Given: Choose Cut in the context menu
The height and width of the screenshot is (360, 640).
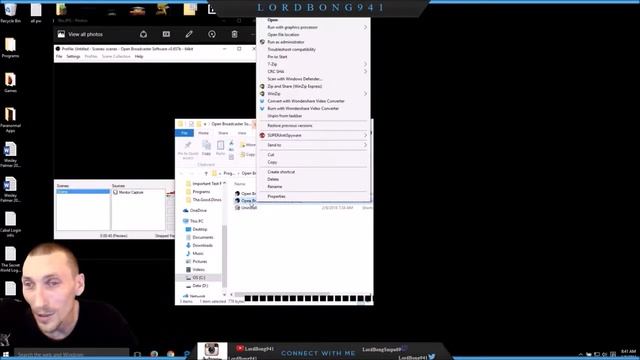Looking at the screenshot, I should [x=313, y=155].
